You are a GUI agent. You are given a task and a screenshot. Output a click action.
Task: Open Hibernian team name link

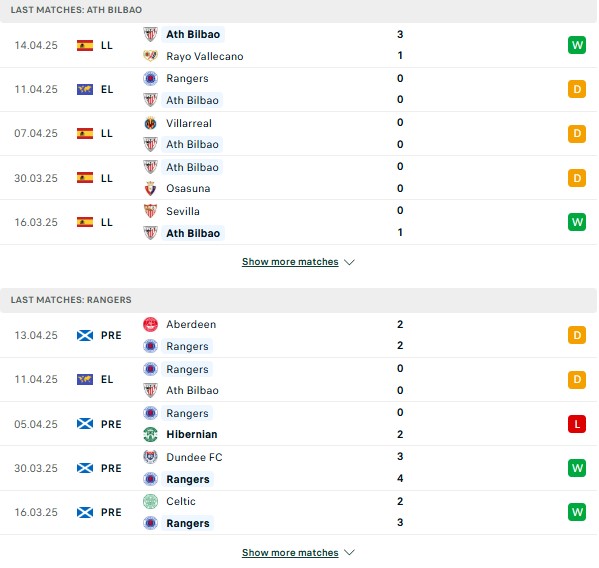[192, 434]
